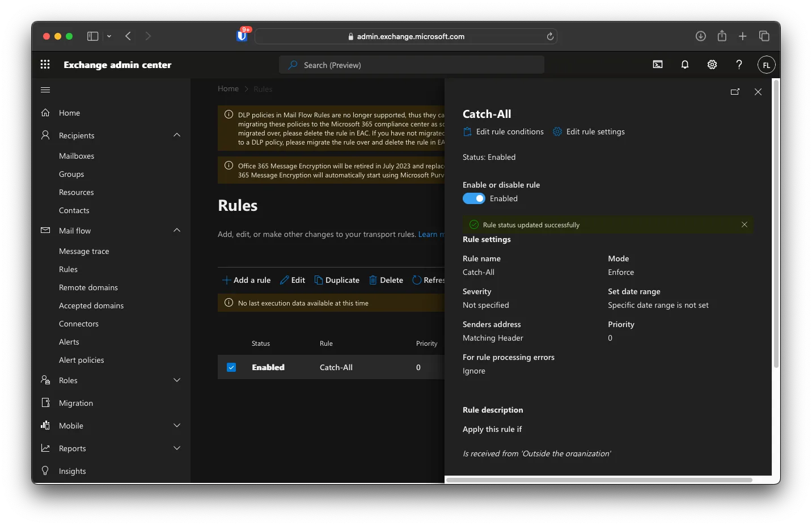Go back with Safari back arrow
Viewport: 812px width, 526px height.
click(128, 36)
